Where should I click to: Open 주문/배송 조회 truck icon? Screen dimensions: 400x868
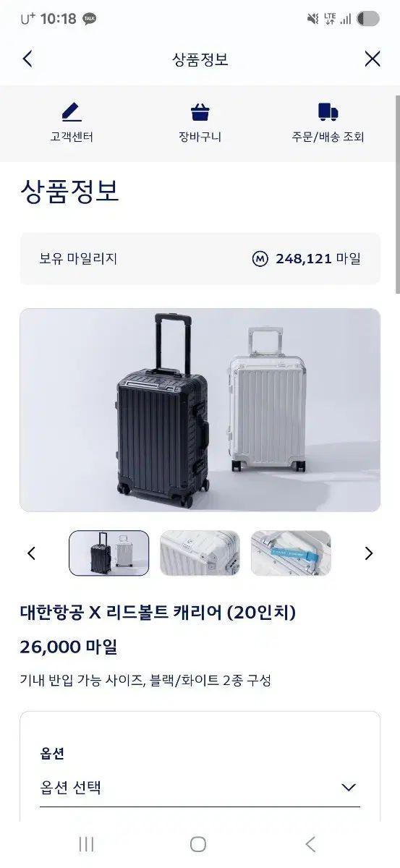click(328, 112)
